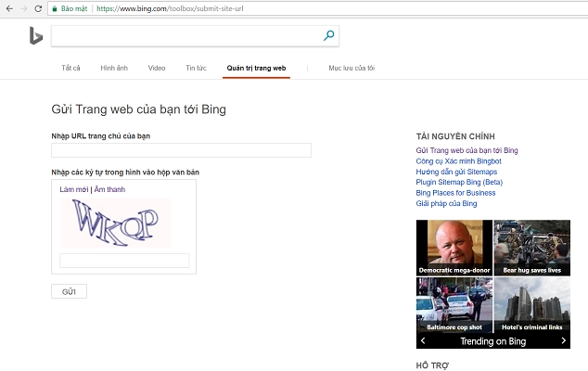The width and height of the screenshot is (588, 371).
Task: Click Nhập URL trang chủ của bạn label
Action: [100, 136]
